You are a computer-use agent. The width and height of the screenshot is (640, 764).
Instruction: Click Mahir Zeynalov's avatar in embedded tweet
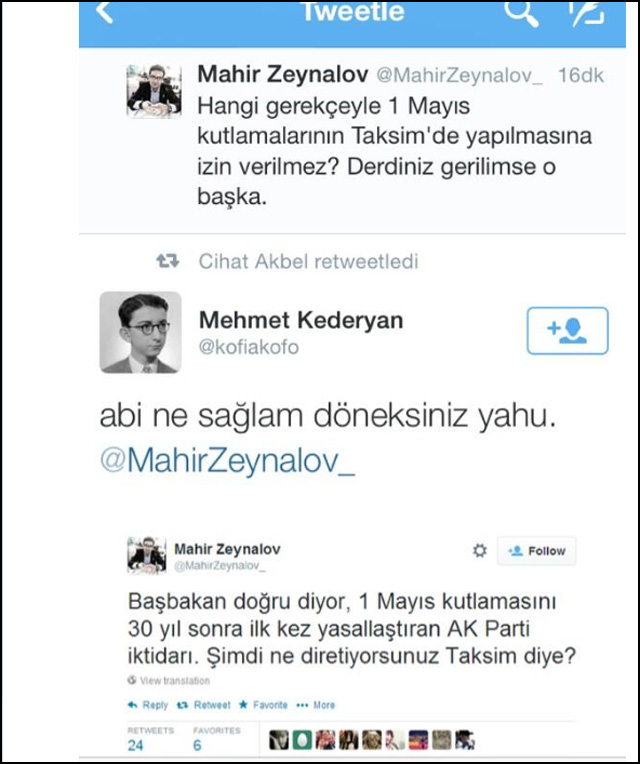coord(146,555)
